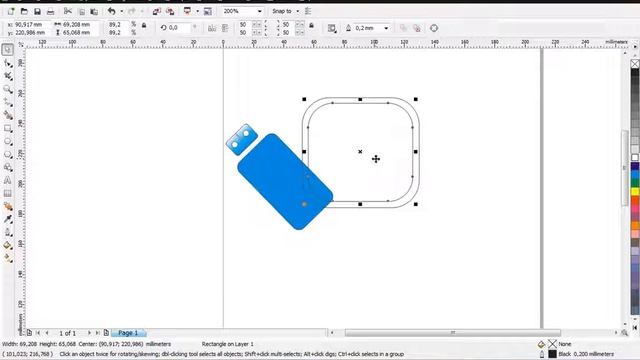Select the Fill tool
The image size is (640, 360).
pos(8,245)
